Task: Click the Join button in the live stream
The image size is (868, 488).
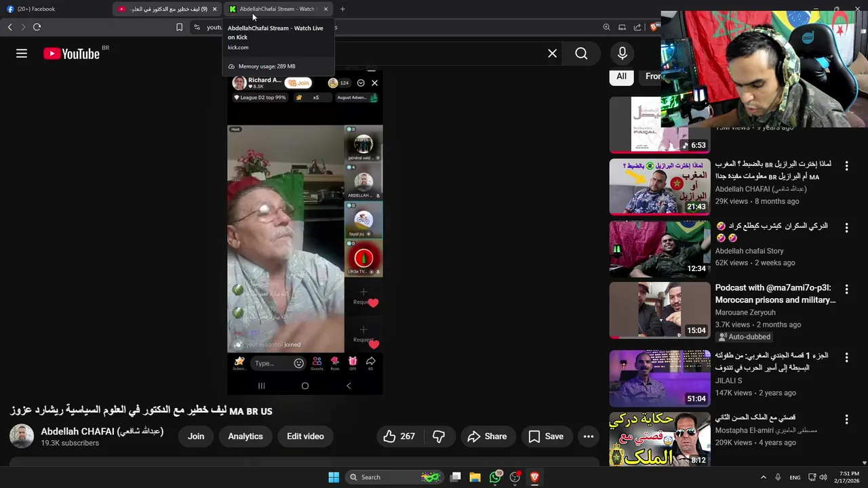Action: pos(298,83)
